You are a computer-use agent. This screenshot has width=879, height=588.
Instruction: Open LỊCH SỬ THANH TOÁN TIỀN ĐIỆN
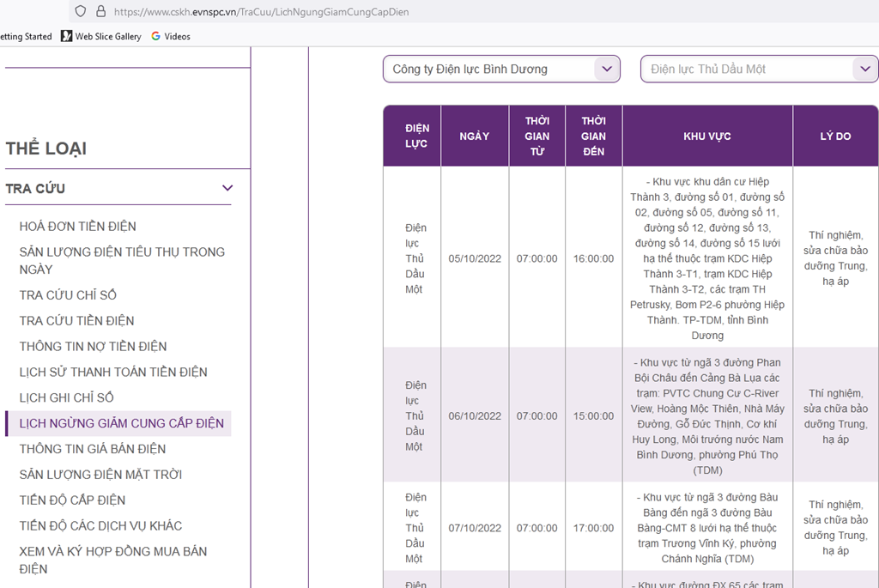pos(113,373)
